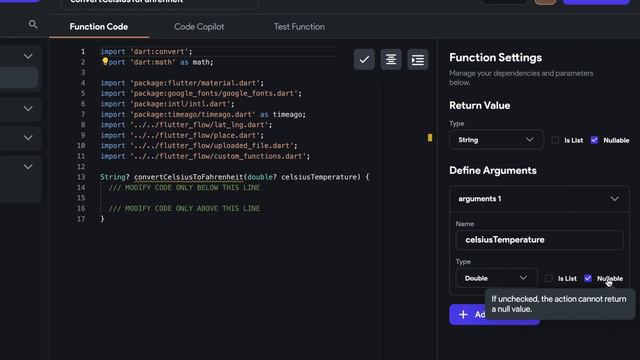Click the center-align format code icon

(391, 60)
